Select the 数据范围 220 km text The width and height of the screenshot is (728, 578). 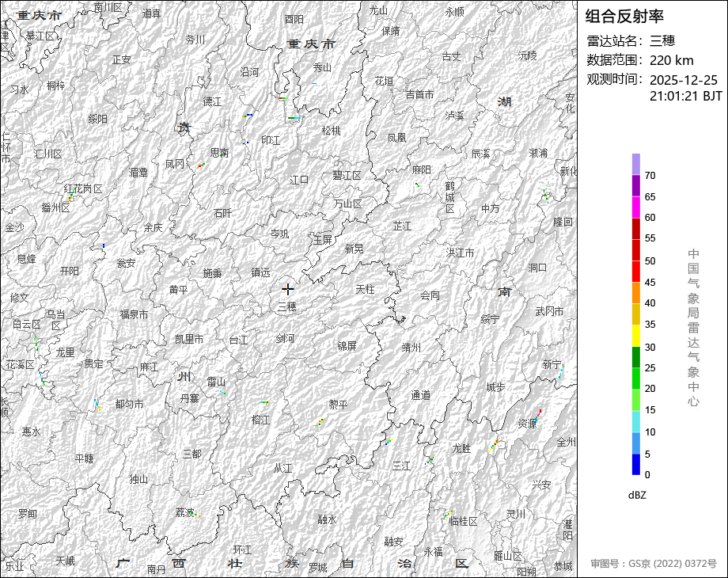click(640, 60)
